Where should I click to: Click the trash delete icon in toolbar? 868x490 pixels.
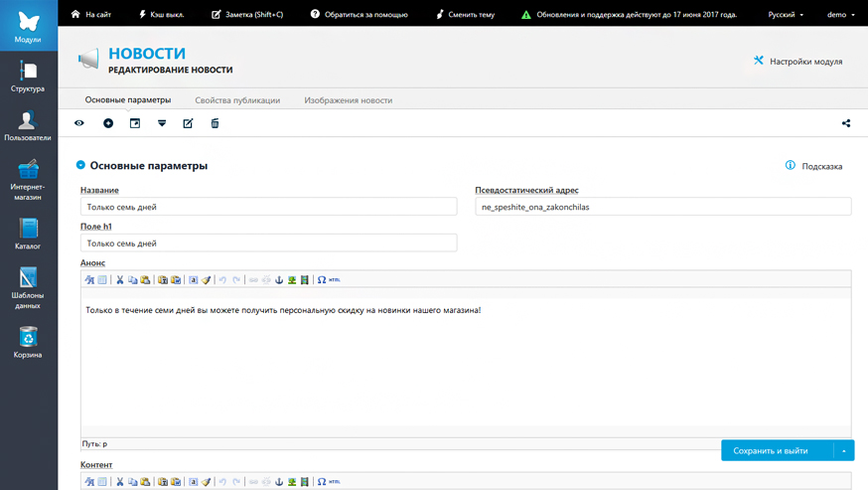[215, 123]
